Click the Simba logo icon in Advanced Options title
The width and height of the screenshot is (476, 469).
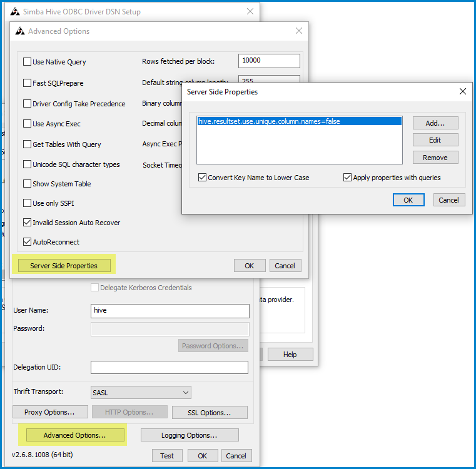pyautogui.click(x=20, y=31)
